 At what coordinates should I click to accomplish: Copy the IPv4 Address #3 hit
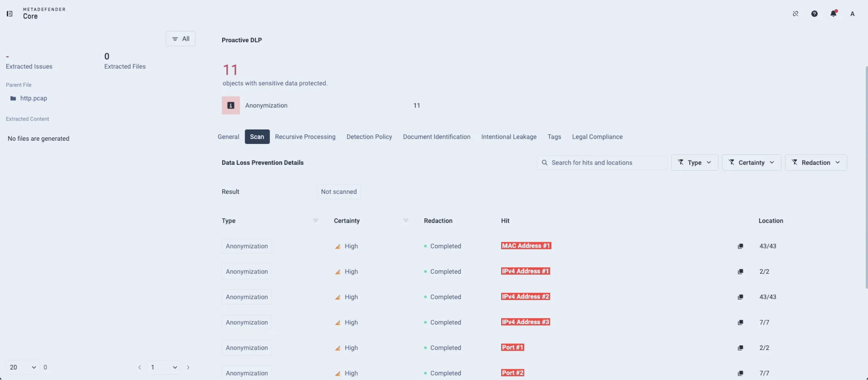click(x=740, y=322)
